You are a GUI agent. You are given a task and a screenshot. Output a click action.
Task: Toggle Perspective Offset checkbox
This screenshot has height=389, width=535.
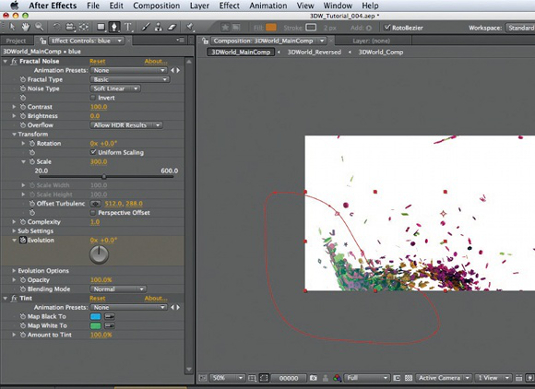coord(93,213)
